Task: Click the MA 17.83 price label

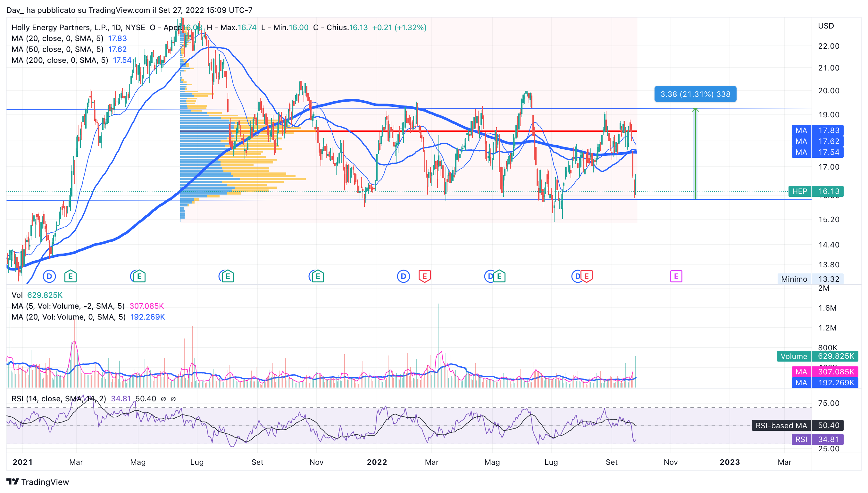Action: [817, 130]
